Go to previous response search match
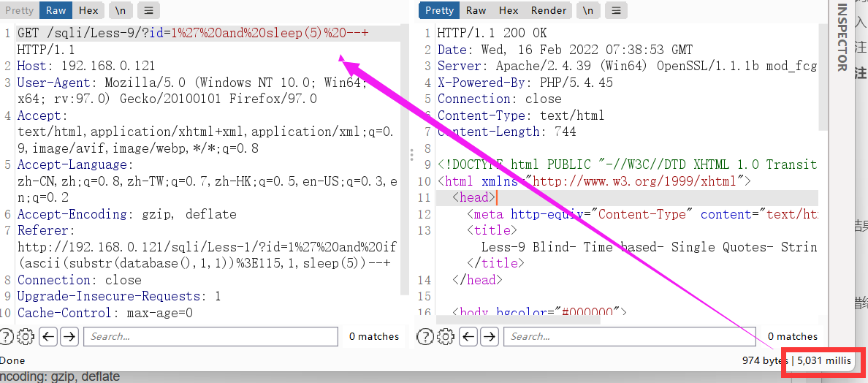Image resolution: width=868 pixels, height=383 pixels. 469,336
